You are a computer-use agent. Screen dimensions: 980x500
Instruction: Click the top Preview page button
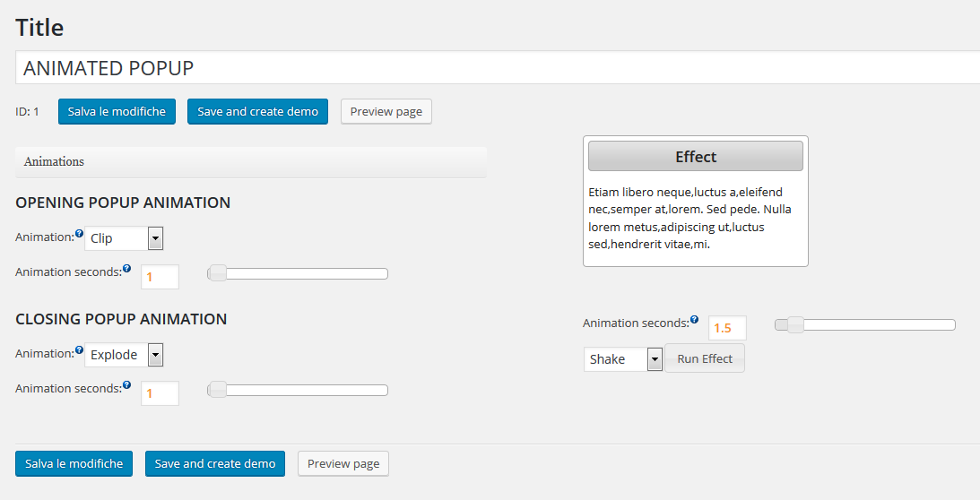(386, 111)
